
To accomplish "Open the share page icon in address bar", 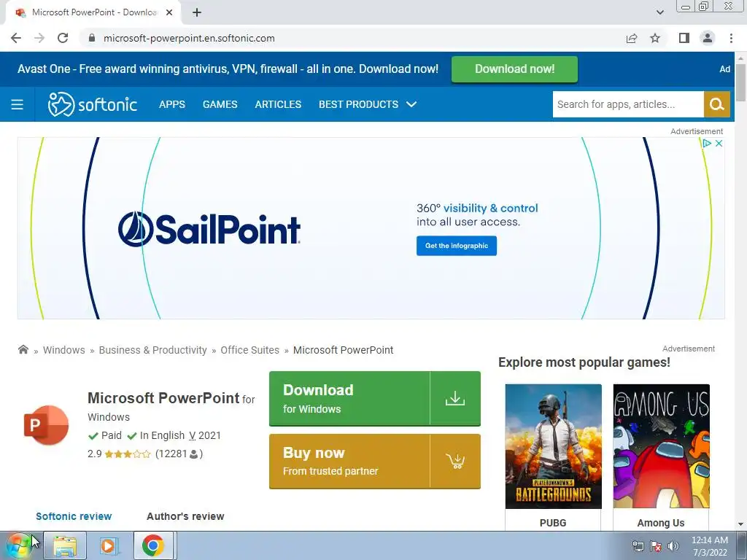I will click(632, 38).
